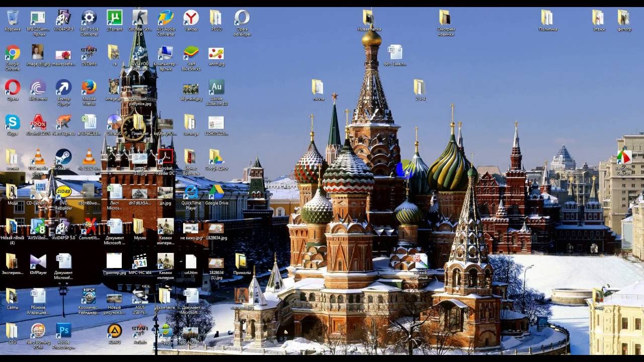Select the Принтер.jpg image file
The width and height of the screenshot is (644, 362).
tap(114, 261)
